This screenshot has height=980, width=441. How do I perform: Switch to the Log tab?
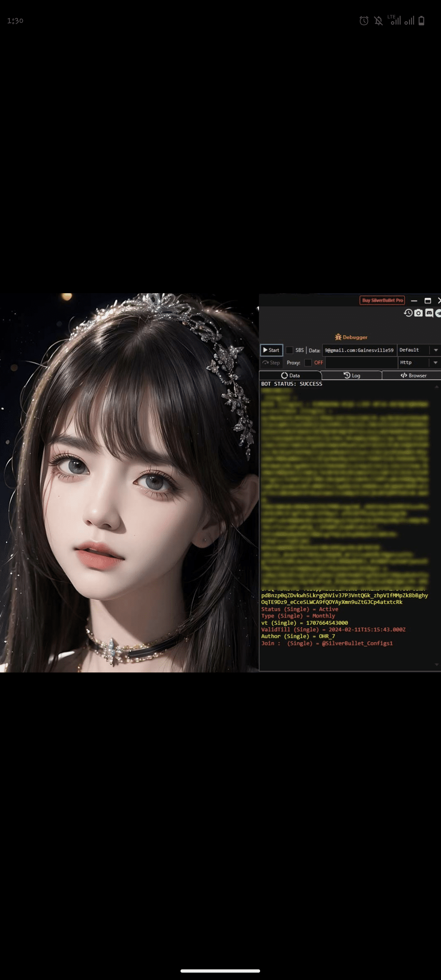tap(352, 375)
